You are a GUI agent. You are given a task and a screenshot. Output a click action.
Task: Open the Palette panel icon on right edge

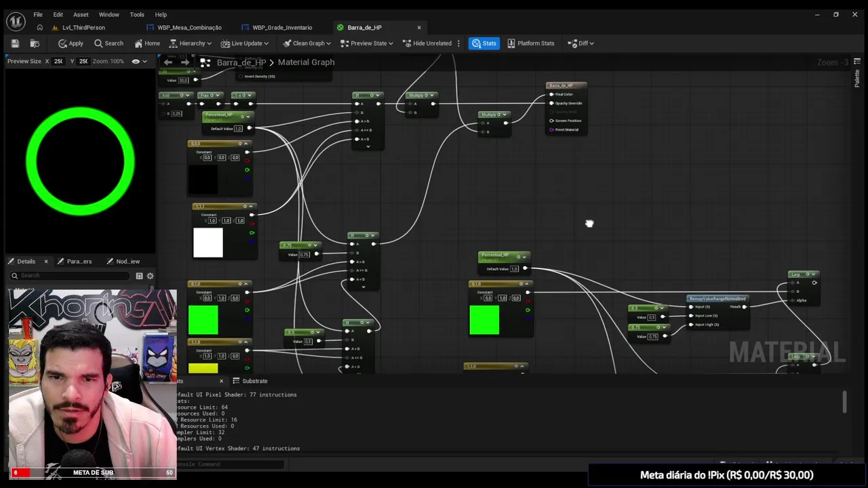(x=857, y=62)
